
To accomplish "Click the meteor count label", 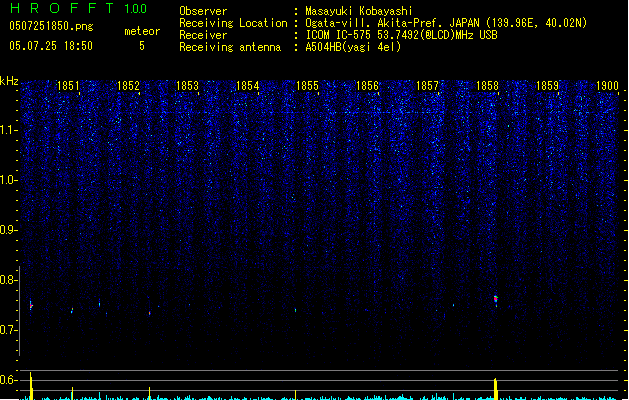I will pyautogui.click(x=142, y=31).
